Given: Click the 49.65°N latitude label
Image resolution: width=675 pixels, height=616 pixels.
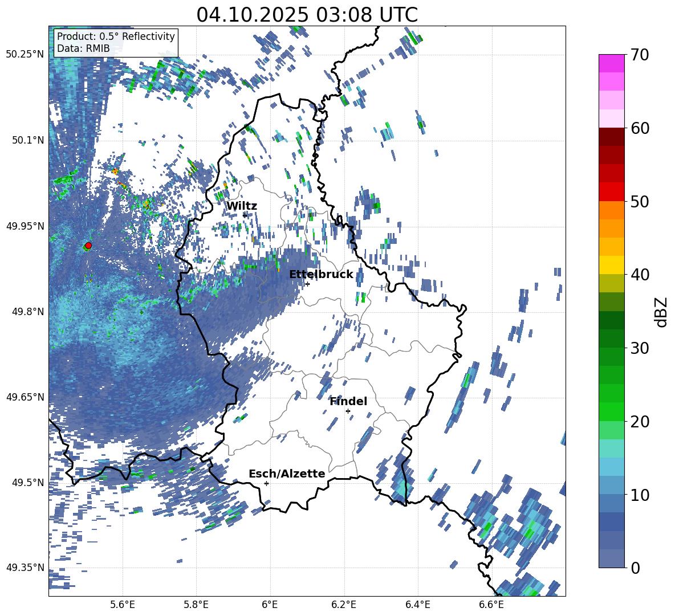Looking at the screenshot, I should [x=25, y=397].
